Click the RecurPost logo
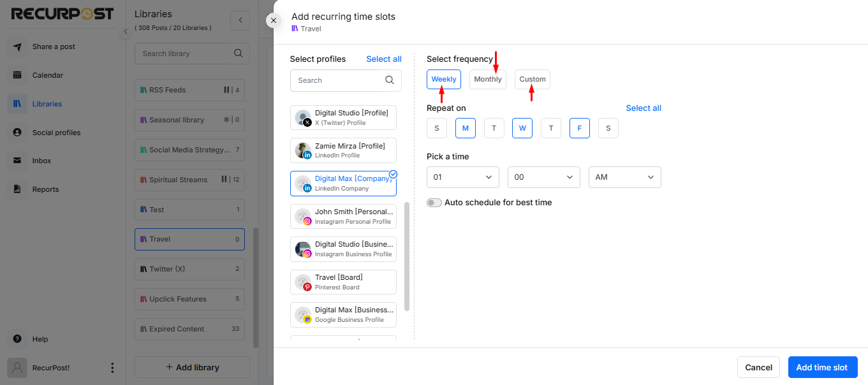Screen dimensions: 868x385 pyautogui.click(x=63, y=13)
